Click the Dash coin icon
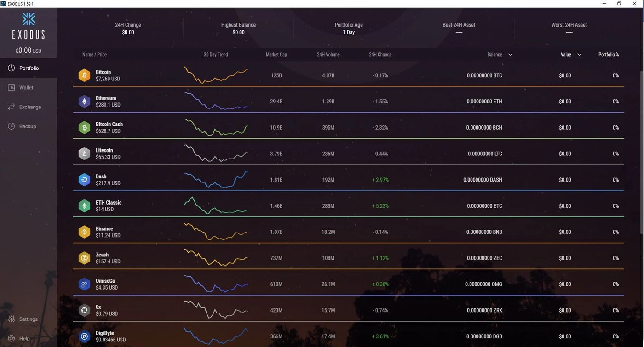 84,180
